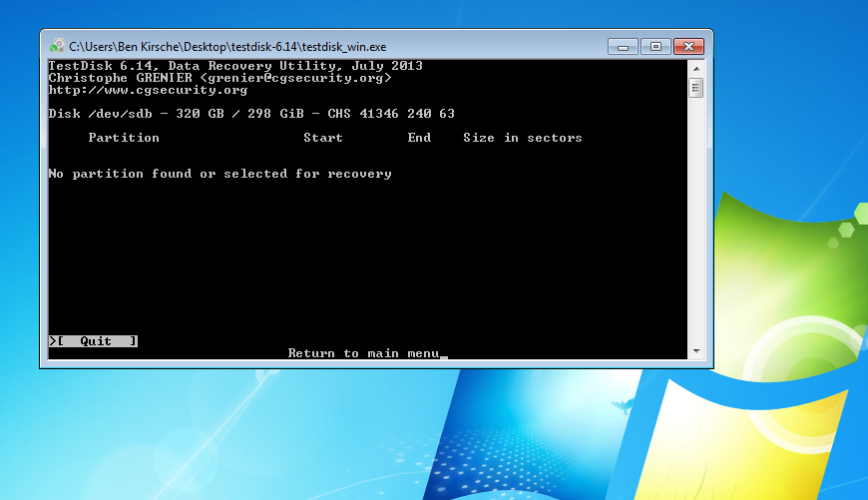The height and width of the screenshot is (500, 868).
Task: Click the 'Size in sectors' column header
Action: coord(523,138)
